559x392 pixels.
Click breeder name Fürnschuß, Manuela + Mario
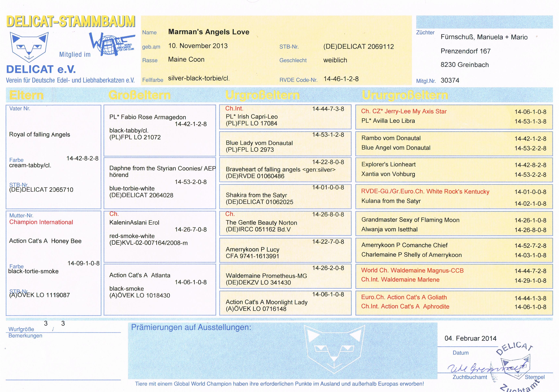click(x=484, y=37)
